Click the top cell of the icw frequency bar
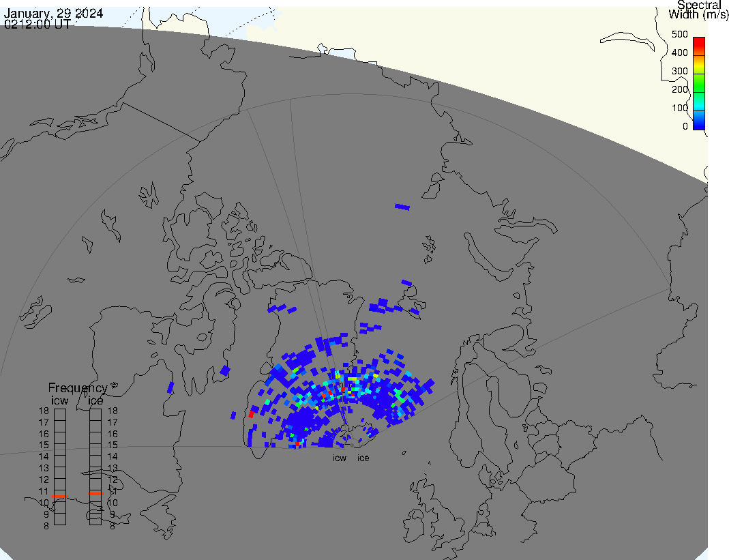Viewport: 729px width, 560px height. 60,415
